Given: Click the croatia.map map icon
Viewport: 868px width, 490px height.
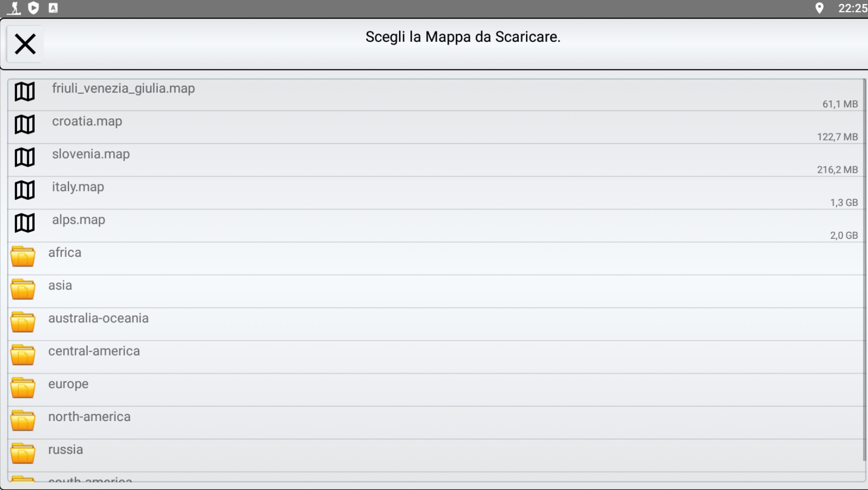Looking at the screenshot, I should 25,124.
